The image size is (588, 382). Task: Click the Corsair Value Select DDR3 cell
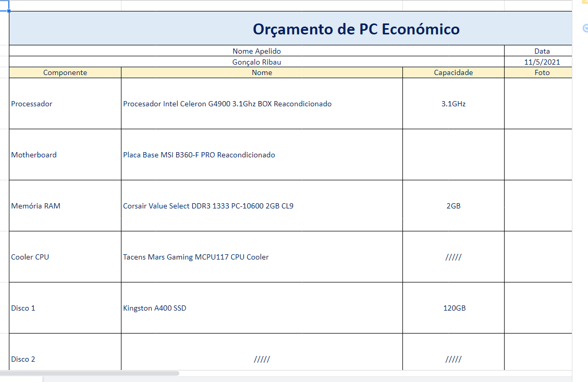pyautogui.click(x=262, y=205)
